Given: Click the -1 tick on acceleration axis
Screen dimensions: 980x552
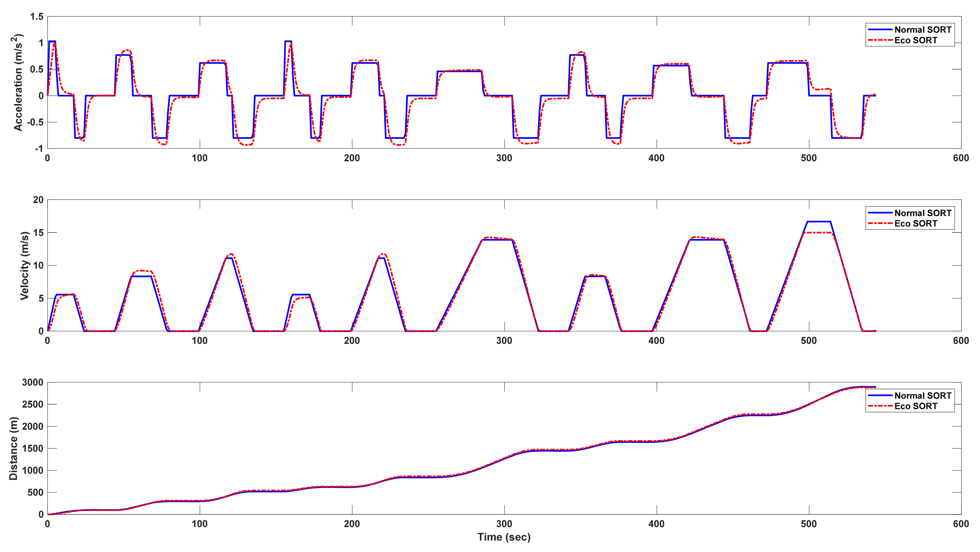Looking at the screenshot, I should point(39,149).
